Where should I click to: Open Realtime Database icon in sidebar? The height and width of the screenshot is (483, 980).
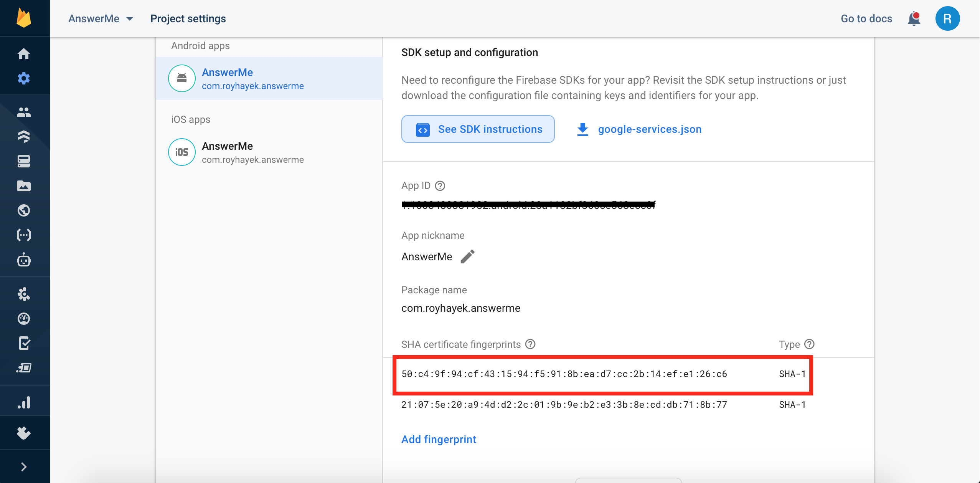point(24,161)
